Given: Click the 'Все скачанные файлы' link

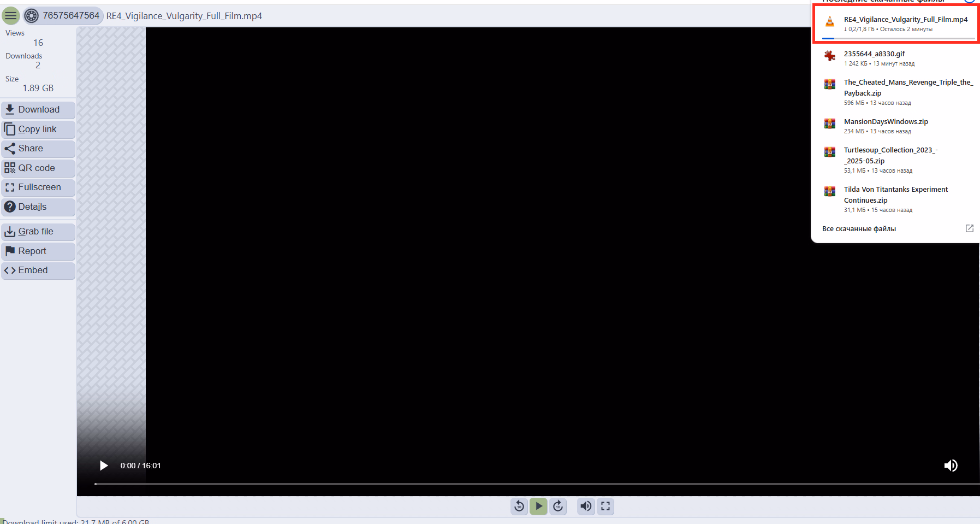Looking at the screenshot, I should coord(859,229).
